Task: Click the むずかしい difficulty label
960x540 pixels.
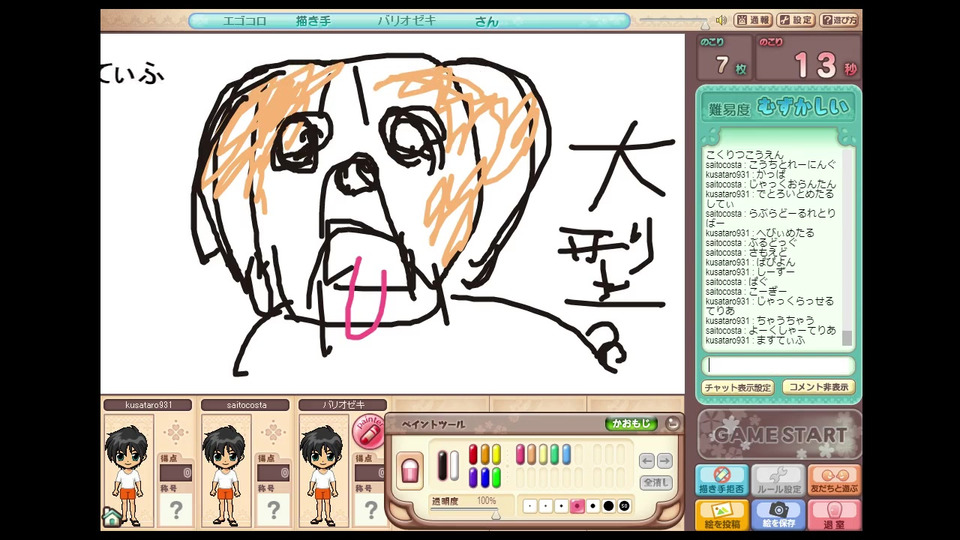Action: pos(803,108)
